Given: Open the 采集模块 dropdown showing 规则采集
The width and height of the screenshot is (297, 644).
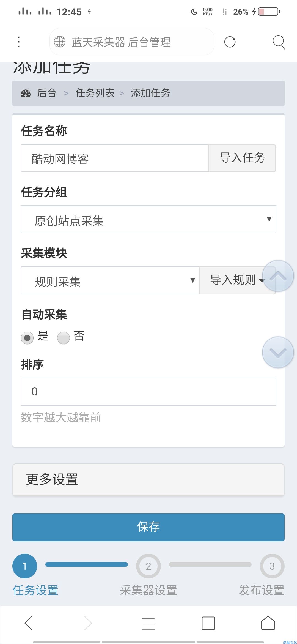Looking at the screenshot, I should pos(110,281).
